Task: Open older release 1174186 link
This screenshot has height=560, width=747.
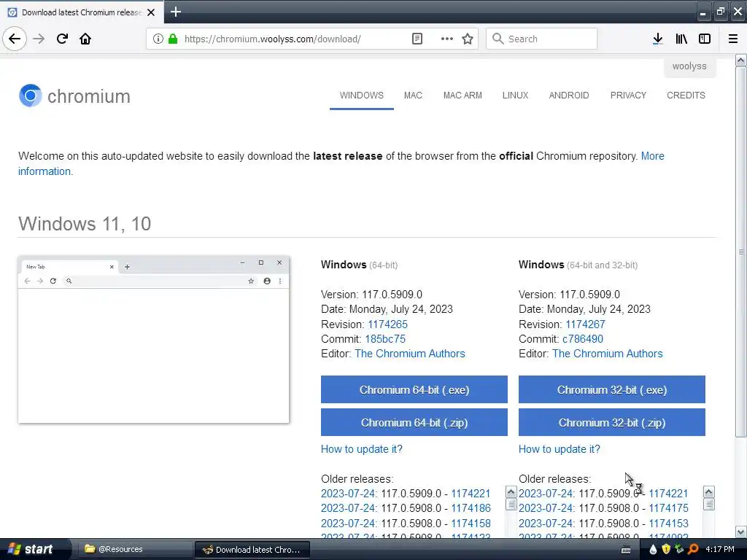Action: (x=471, y=508)
